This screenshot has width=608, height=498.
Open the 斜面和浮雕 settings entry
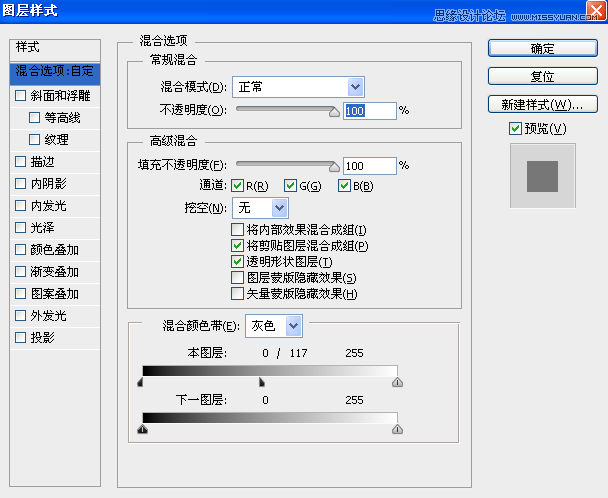60,96
